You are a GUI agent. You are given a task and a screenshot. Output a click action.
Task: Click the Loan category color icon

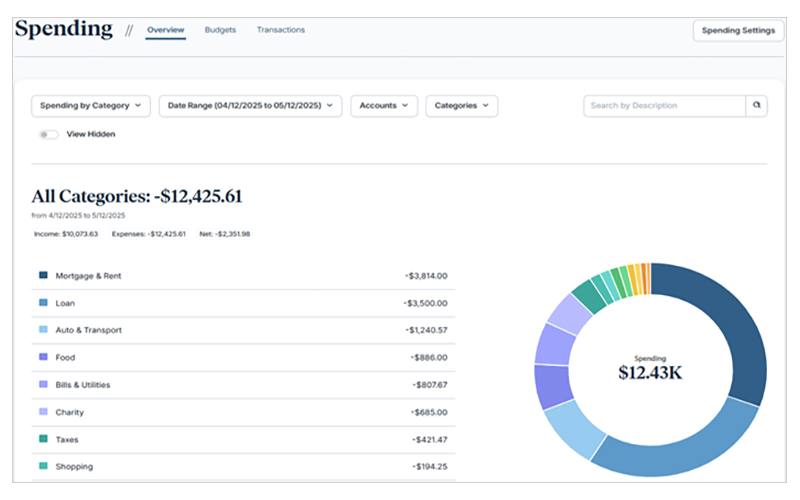coord(43,303)
